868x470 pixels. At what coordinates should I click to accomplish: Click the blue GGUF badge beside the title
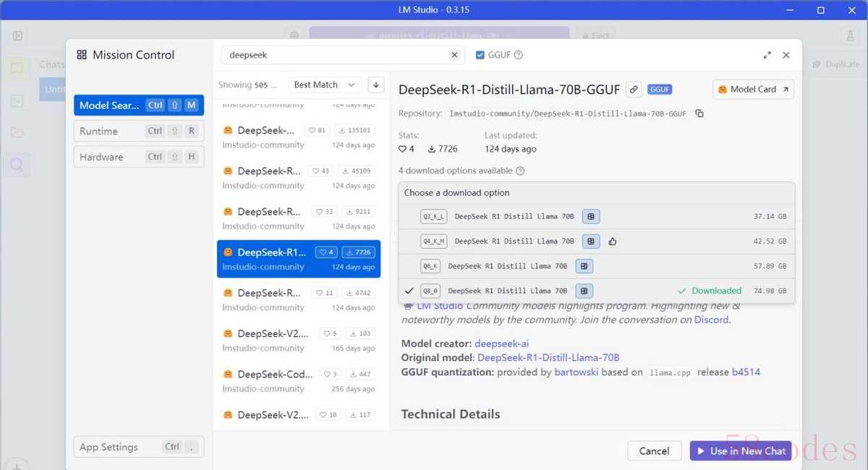[x=660, y=89]
